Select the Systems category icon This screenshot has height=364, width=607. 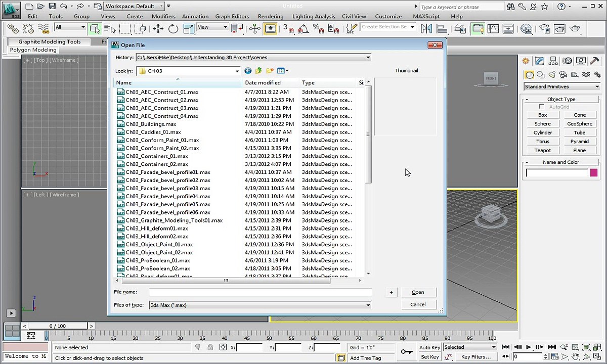597,75
